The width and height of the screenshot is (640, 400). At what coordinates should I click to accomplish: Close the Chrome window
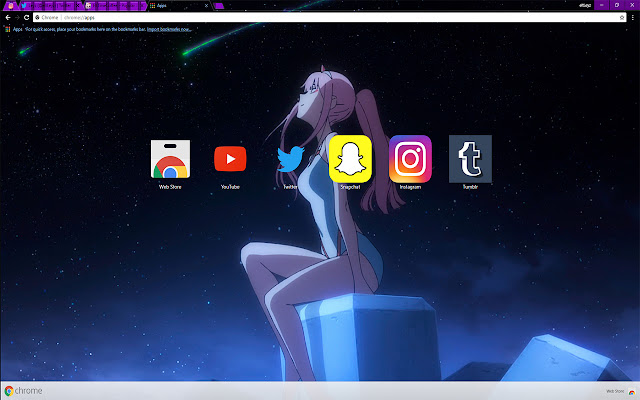pos(632,5)
